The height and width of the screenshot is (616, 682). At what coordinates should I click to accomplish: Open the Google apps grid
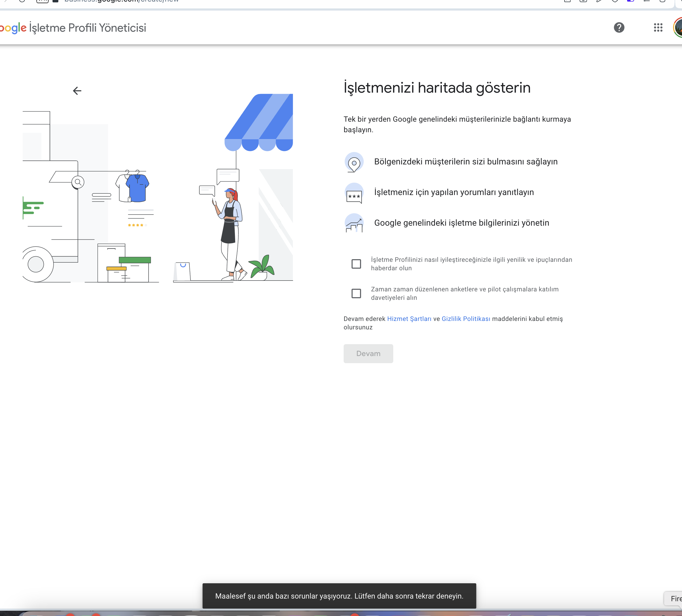(658, 27)
